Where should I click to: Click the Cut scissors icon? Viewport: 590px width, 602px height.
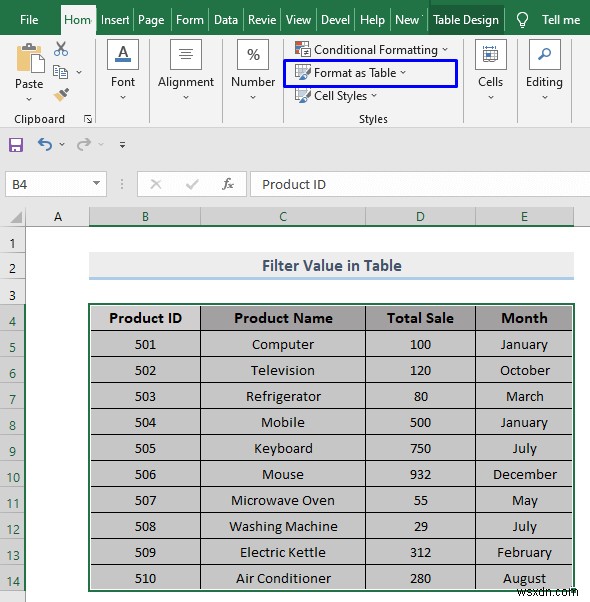point(61,49)
